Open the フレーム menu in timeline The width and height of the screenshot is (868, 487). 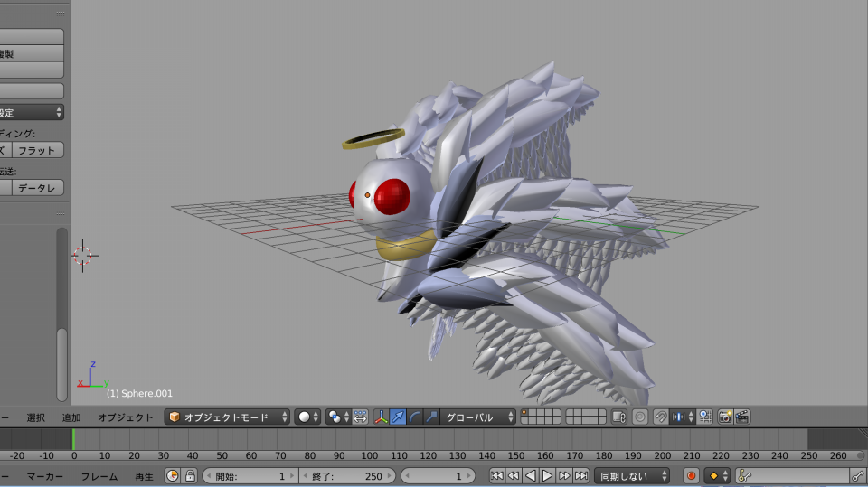click(99, 476)
